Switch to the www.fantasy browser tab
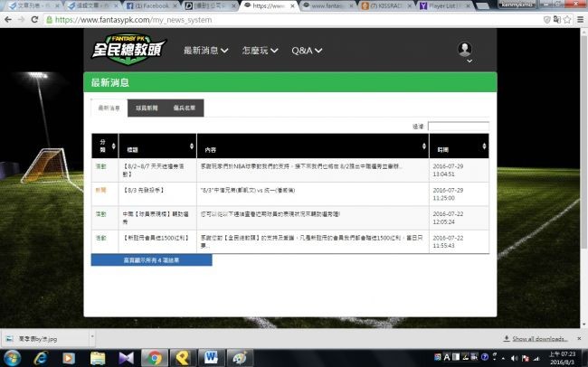588x367 pixels. click(x=327, y=5)
